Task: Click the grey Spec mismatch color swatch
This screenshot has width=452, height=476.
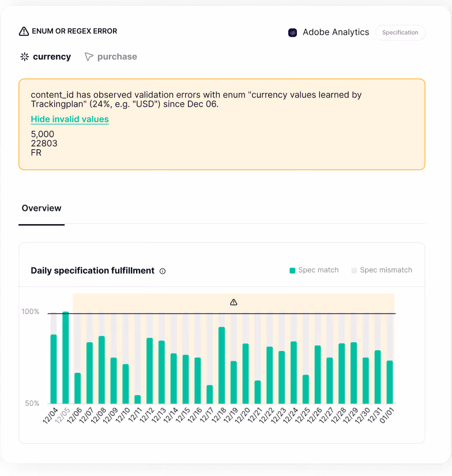Action: (x=354, y=270)
